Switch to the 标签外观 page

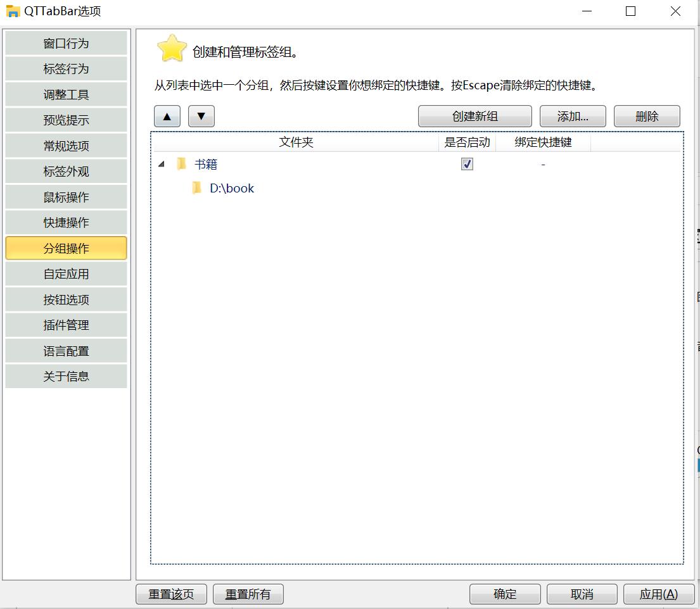click(x=66, y=171)
